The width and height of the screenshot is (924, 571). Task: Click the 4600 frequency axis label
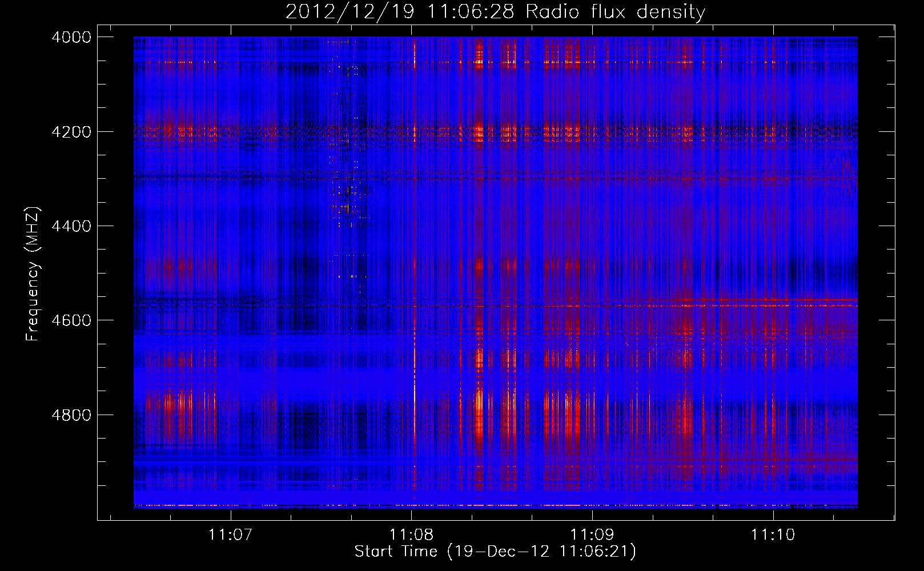click(x=71, y=320)
